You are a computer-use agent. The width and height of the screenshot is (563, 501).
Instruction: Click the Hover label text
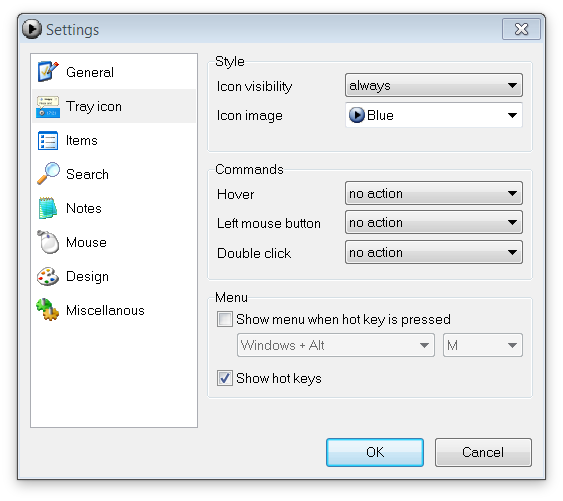coord(236,194)
